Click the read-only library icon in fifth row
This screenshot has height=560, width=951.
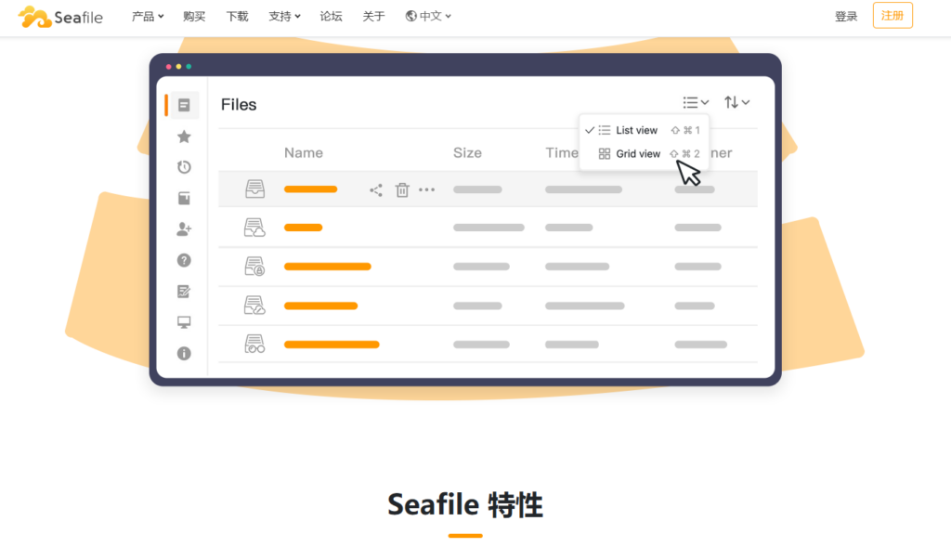click(254, 344)
